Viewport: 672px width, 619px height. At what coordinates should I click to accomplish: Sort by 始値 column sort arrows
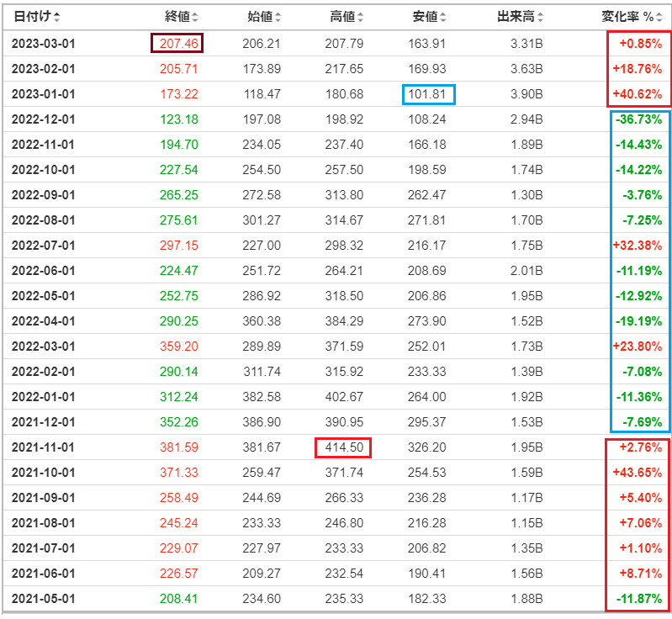(x=278, y=17)
